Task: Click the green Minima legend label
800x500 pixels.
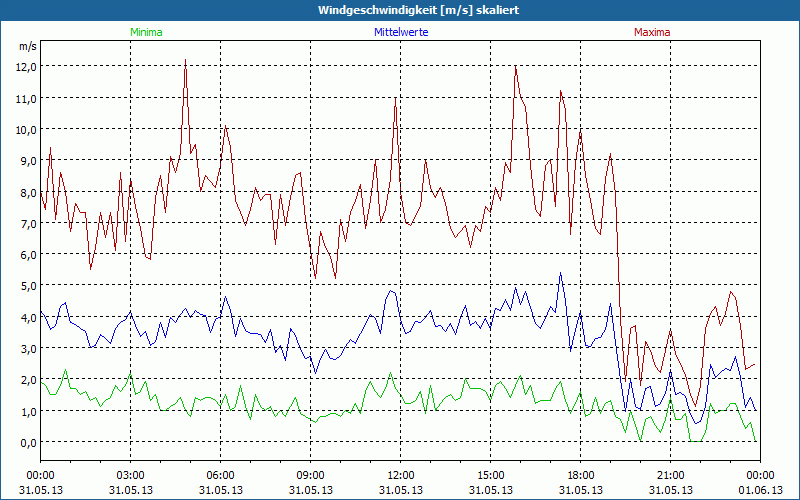Action: (146, 32)
